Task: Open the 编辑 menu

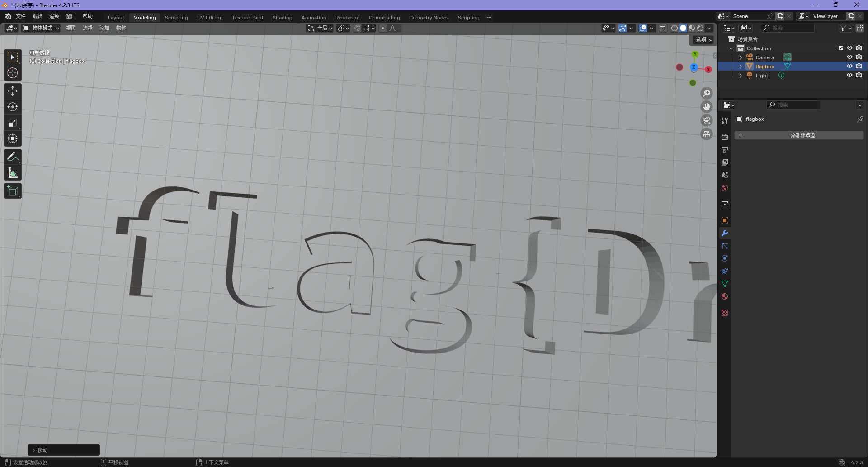Action: pyautogui.click(x=38, y=16)
